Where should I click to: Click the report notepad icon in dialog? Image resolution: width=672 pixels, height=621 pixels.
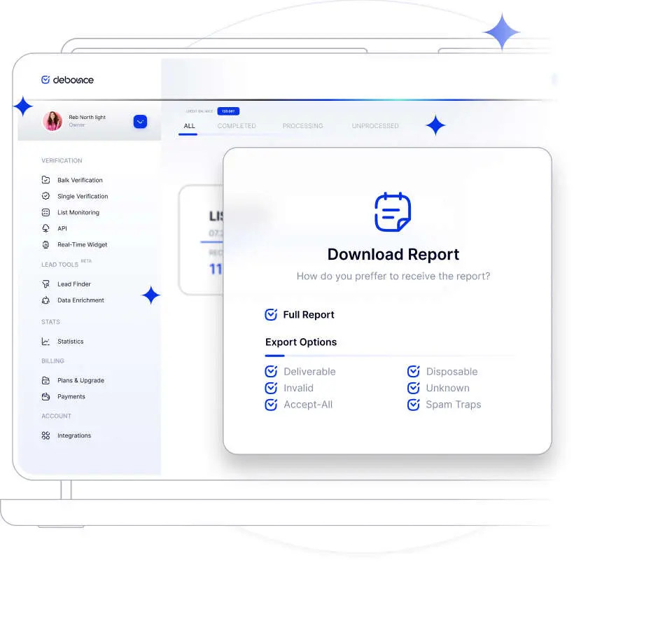393,211
